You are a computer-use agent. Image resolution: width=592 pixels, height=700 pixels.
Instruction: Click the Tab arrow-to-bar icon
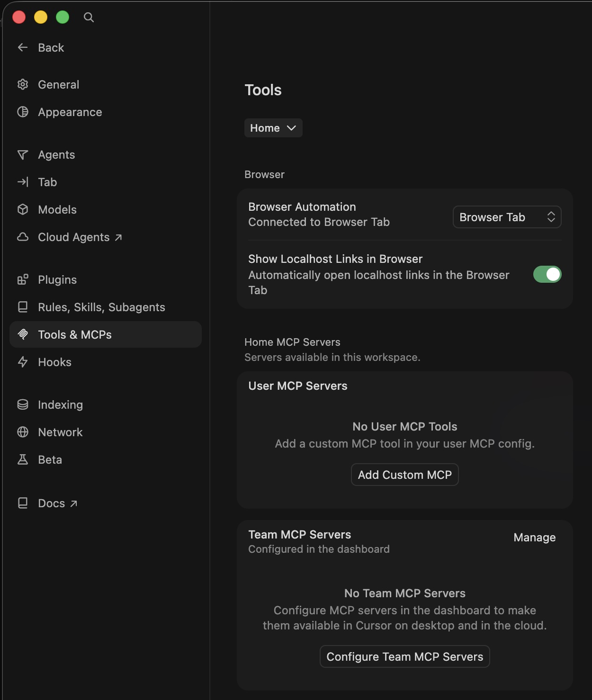pyautogui.click(x=23, y=182)
